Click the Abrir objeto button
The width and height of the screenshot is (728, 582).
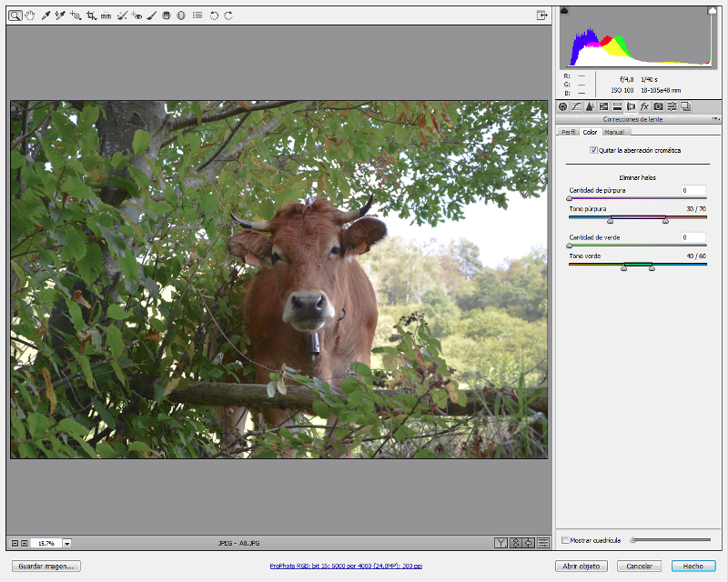(581, 567)
